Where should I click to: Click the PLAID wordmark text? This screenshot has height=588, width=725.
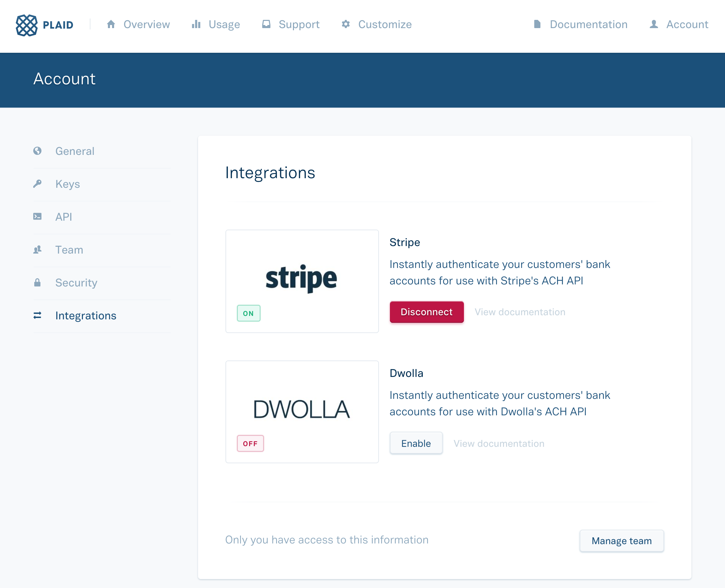pyautogui.click(x=58, y=25)
